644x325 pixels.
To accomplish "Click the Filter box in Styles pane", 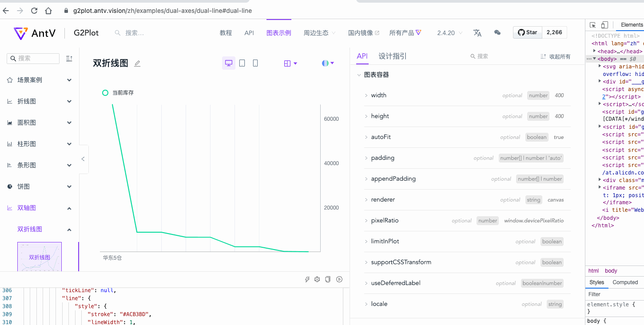I will (x=615, y=294).
